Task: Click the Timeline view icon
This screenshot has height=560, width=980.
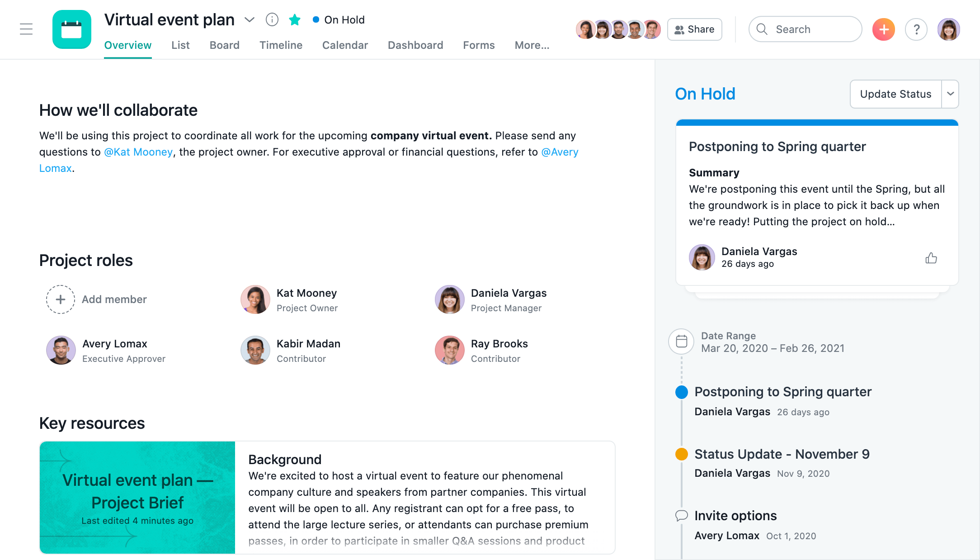Action: 281,45
